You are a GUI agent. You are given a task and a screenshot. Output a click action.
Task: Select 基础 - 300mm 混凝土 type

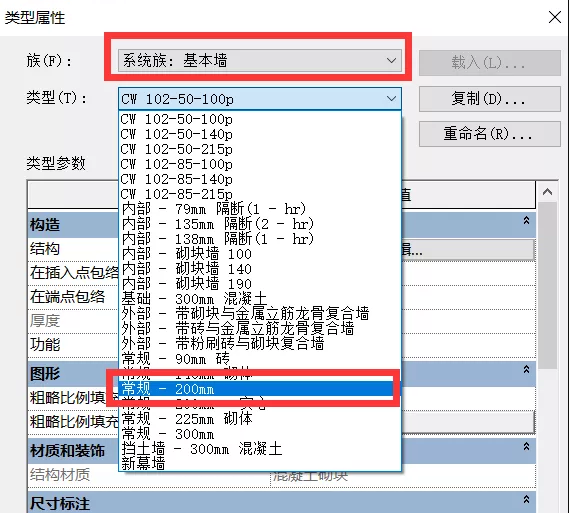point(260,299)
